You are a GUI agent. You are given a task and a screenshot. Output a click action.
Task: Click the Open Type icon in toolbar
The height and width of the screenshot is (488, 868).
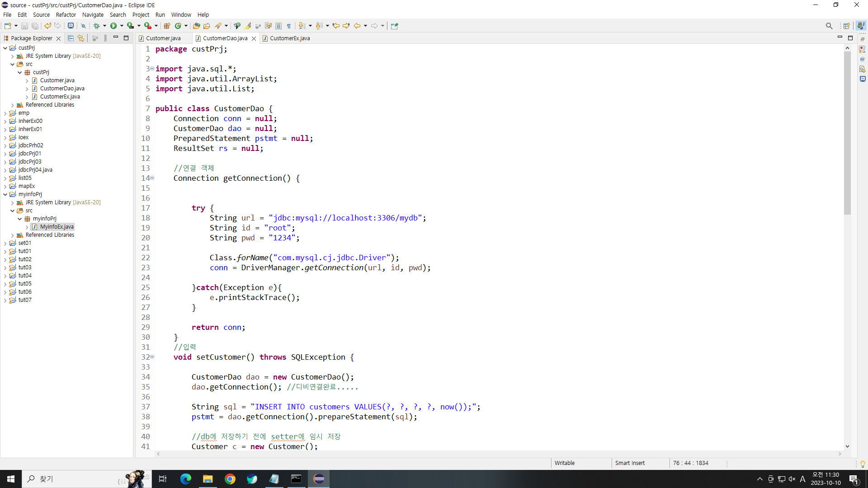(196, 26)
